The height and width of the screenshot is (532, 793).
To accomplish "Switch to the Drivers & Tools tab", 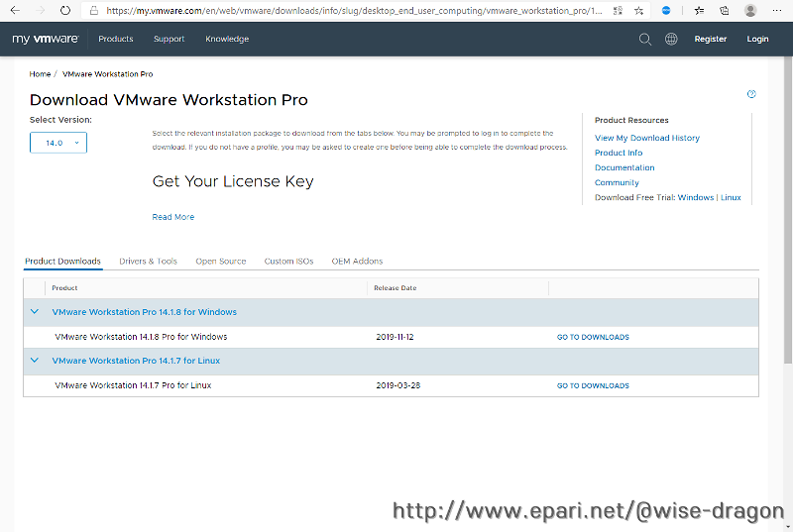I will click(148, 262).
